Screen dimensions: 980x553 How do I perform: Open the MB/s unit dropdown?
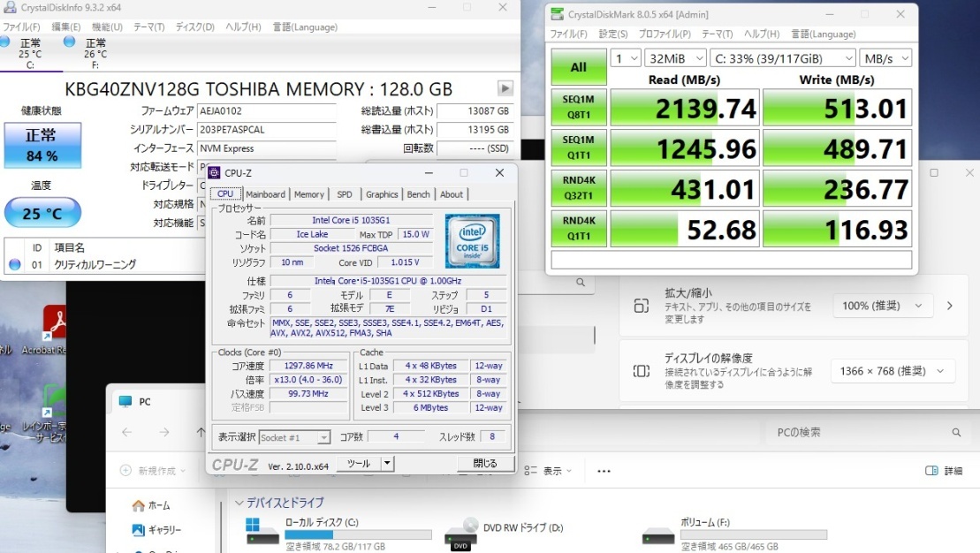tap(885, 58)
